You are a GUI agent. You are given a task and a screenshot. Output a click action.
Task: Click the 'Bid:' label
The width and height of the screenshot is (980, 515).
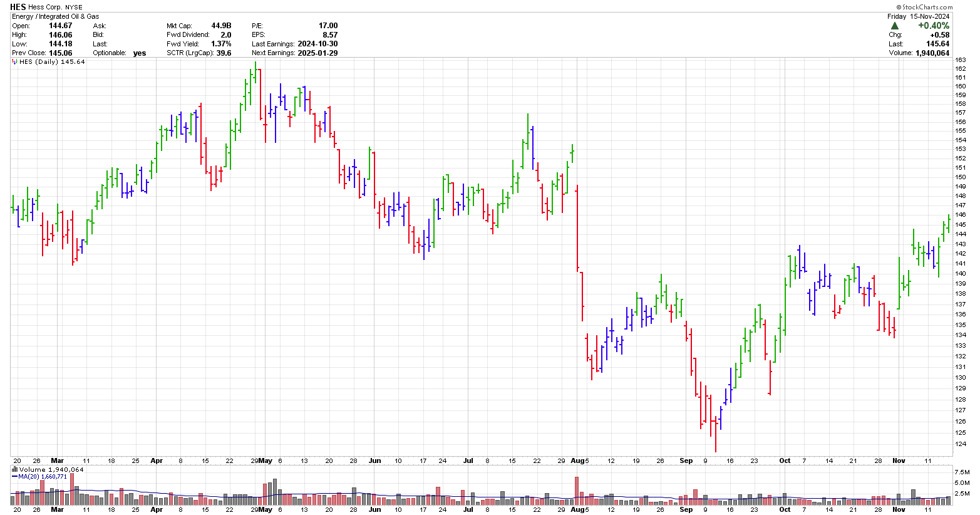(x=99, y=35)
